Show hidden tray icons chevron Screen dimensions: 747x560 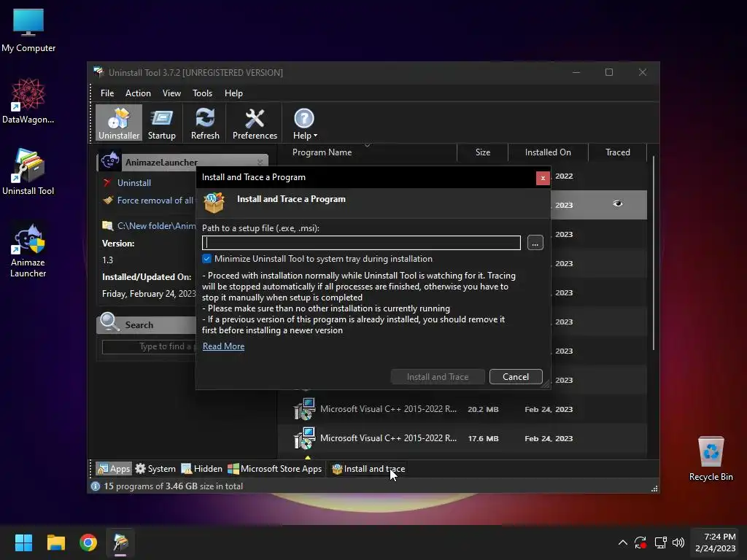[623, 542]
